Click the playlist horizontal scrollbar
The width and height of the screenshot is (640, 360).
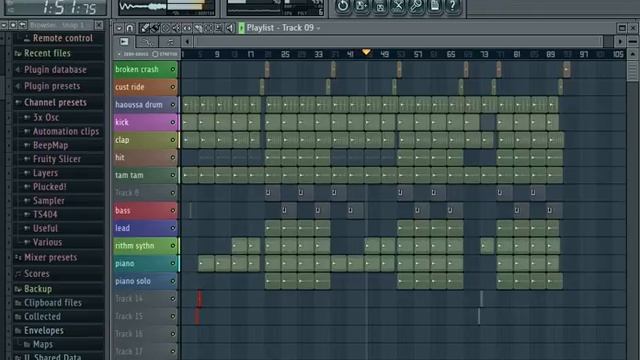click(x=399, y=41)
